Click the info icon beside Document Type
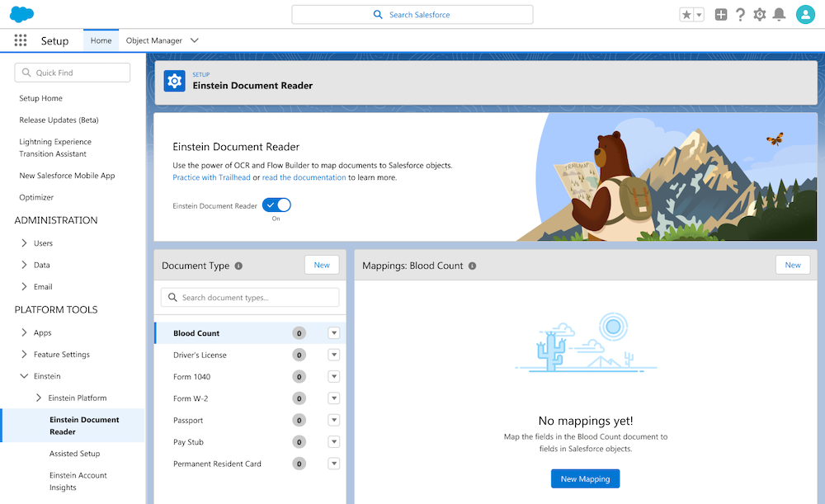The height and width of the screenshot is (504, 825). (x=238, y=266)
